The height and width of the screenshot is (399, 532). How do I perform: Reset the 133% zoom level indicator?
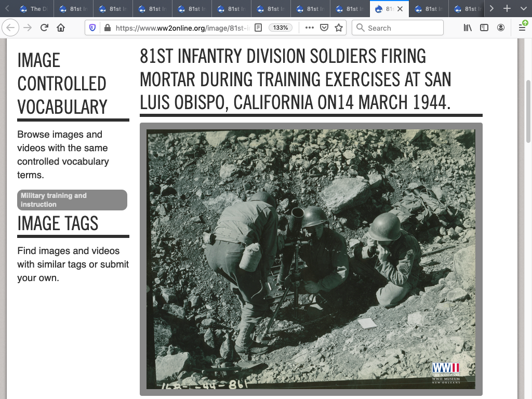coord(281,28)
